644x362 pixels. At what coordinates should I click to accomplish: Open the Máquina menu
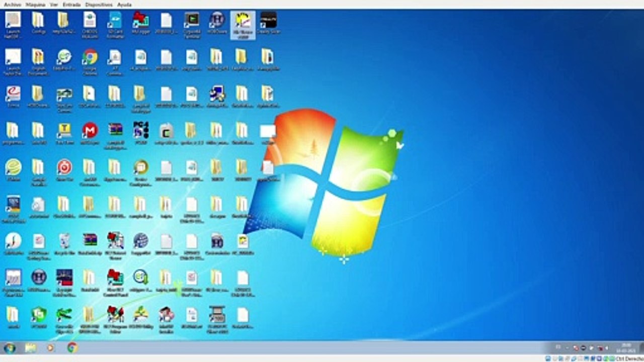tap(35, 5)
